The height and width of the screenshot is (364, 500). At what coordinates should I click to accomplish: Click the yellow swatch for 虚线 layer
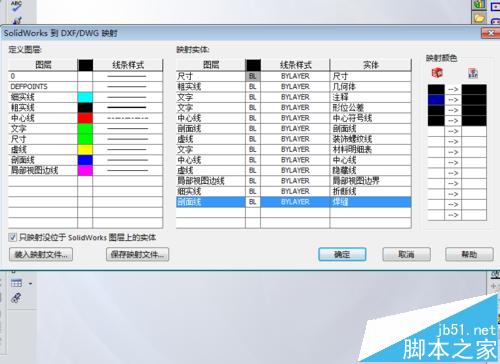point(85,149)
